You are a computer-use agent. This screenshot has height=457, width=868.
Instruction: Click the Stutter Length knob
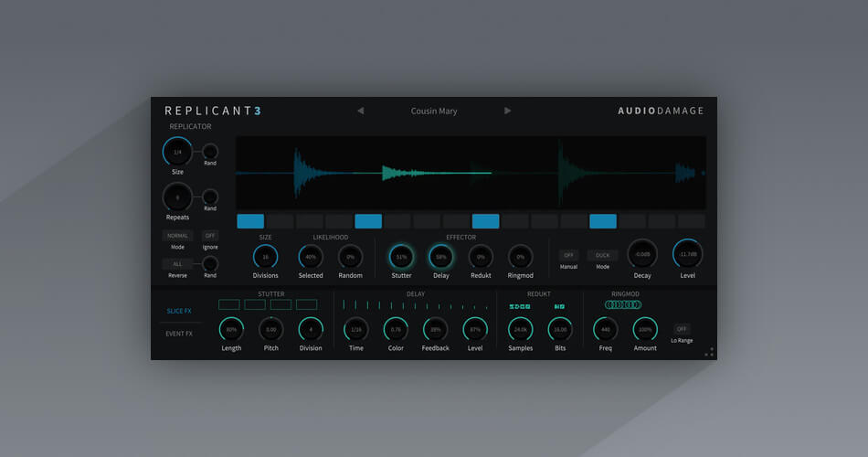(x=231, y=330)
